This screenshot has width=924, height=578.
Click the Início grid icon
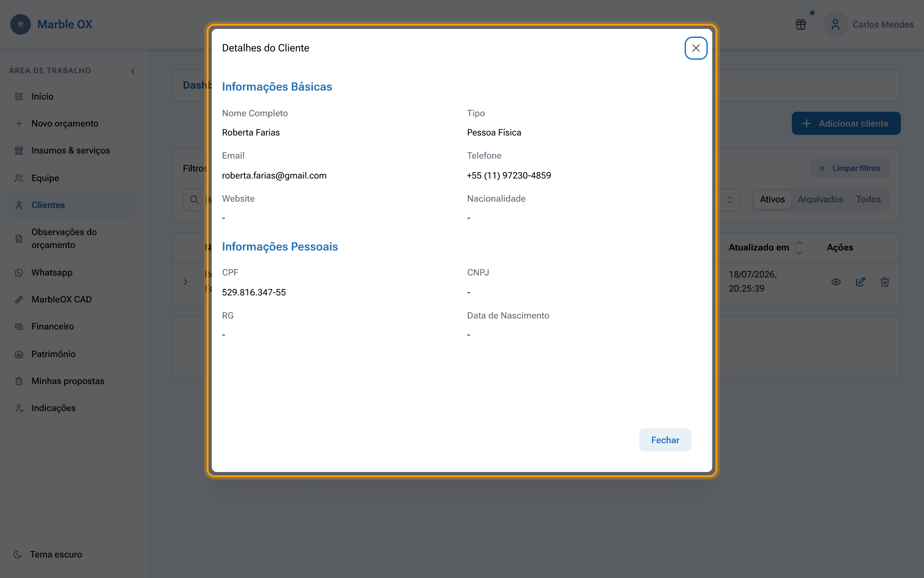pos(19,97)
